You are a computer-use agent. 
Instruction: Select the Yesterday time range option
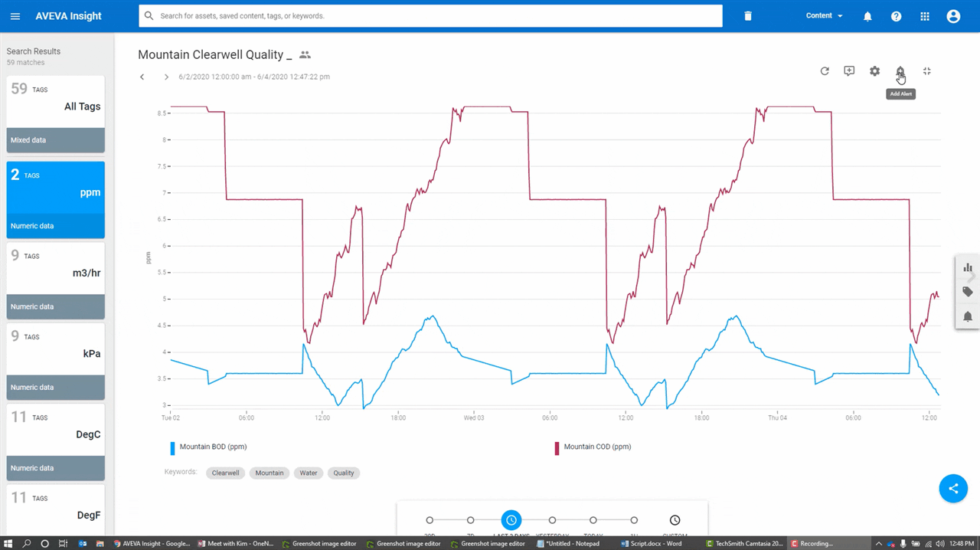click(552, 520)
